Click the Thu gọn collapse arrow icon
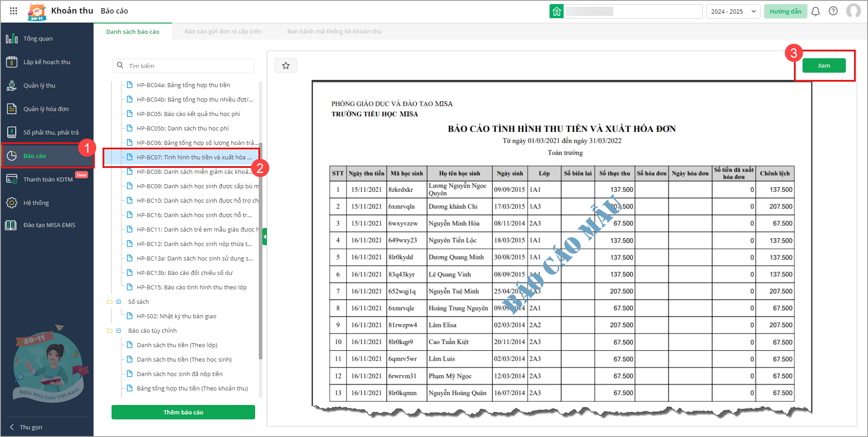Screen dimensions: 868x437 point(12,427)
